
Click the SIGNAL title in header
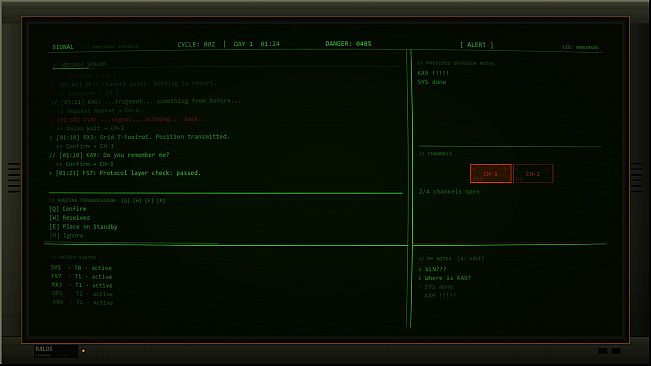click(x=63, y=47)
